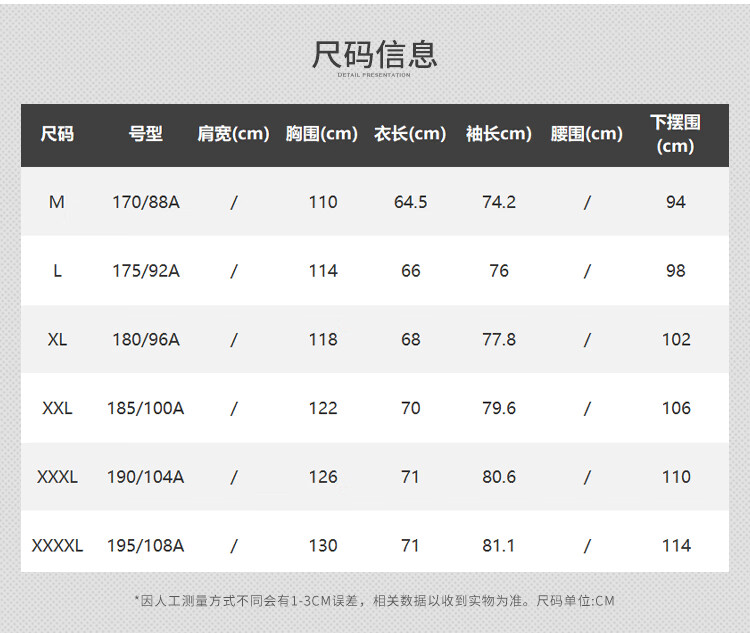Select the 126 chest measurement value

click(323, 477)
